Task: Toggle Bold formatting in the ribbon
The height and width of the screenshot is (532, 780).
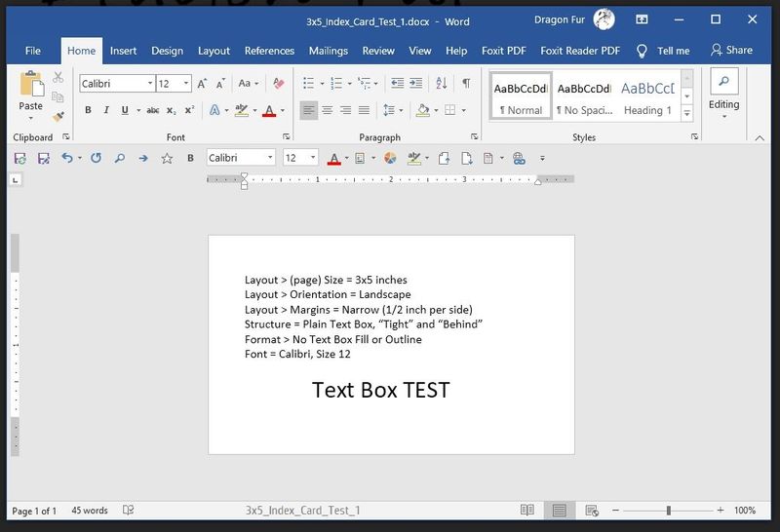Action: point(88,110)
